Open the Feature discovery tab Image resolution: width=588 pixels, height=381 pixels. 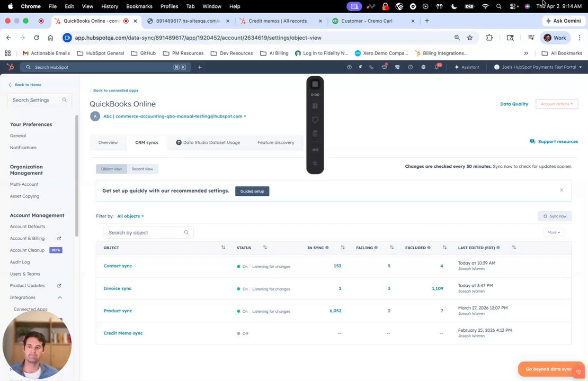[275, 143]
